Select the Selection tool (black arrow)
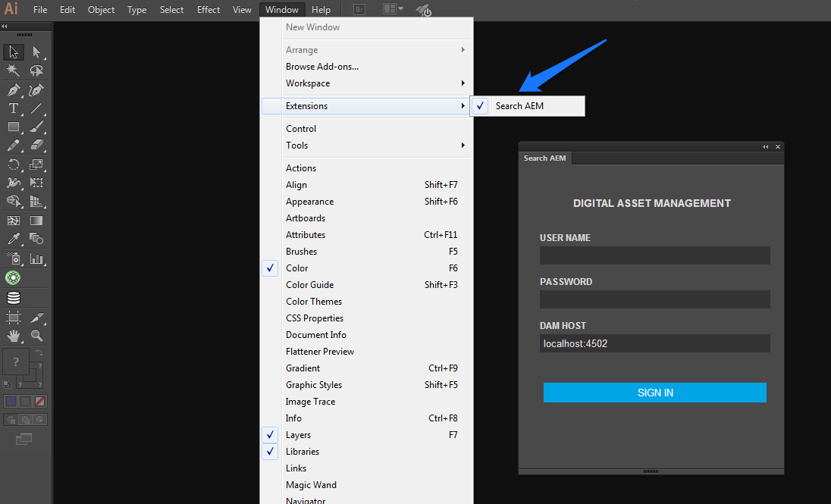 pos(13,52)
